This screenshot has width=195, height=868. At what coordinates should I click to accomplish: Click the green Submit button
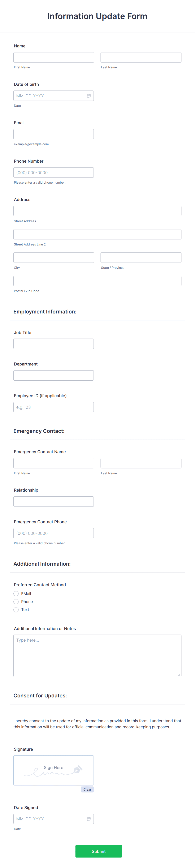tap(98, 851)
